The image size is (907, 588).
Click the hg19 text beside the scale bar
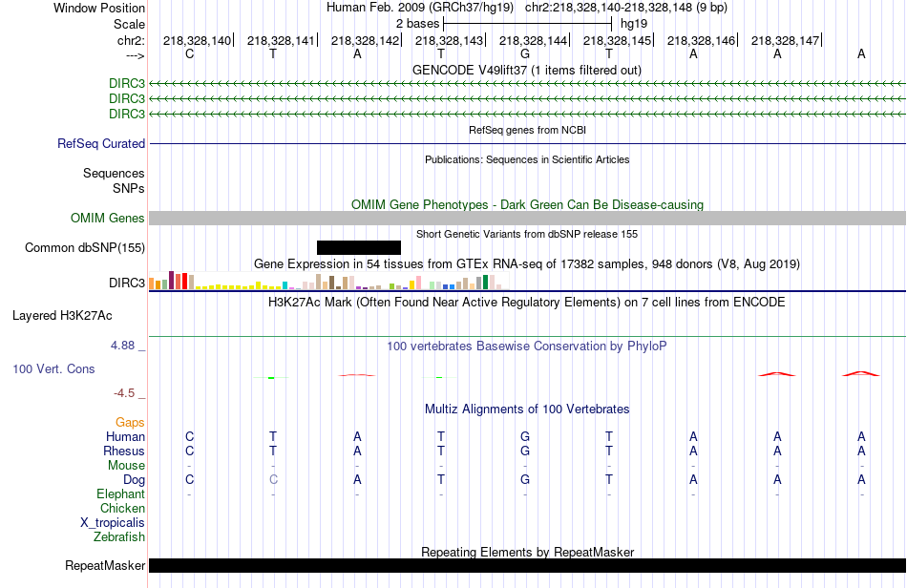click(633, 24)
